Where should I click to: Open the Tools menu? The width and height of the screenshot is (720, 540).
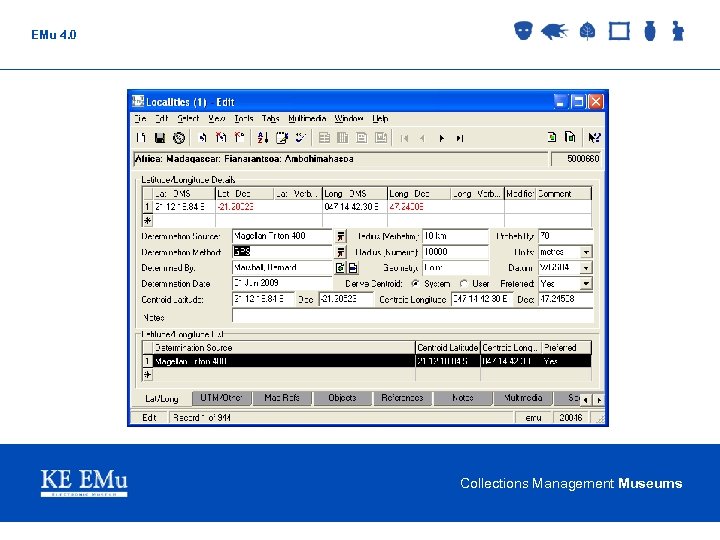[244, 118]
